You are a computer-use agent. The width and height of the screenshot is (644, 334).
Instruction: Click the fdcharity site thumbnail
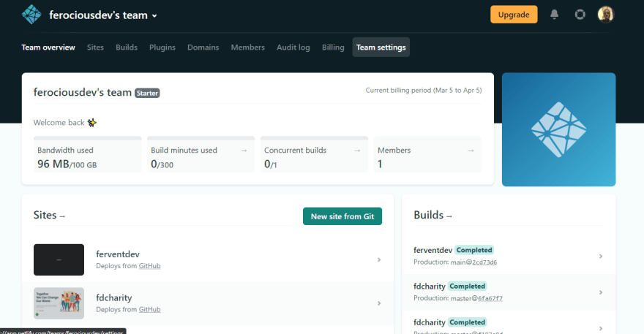tap(59, 303)
